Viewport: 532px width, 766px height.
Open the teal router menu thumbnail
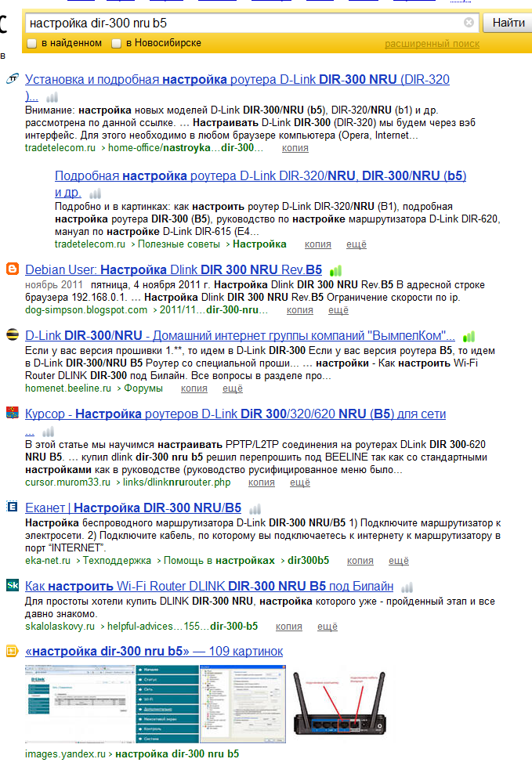click(168, 703)
